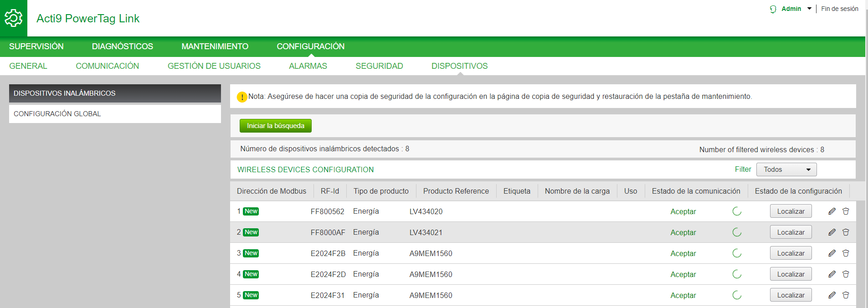This screenshot has width=868, height=308.
Task: Click the yellow warning note icon
Action: coord(242,97)
